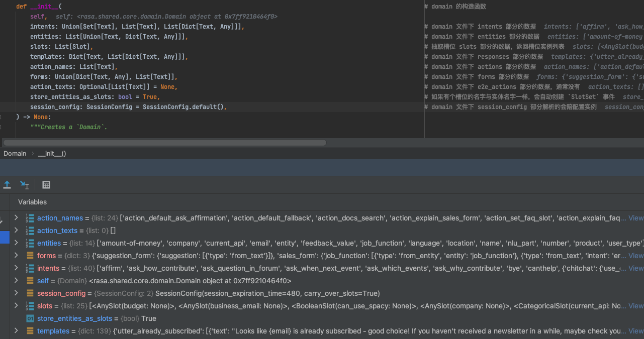The height and width of the screenshot is (339, 644).
Task: Expand the slots list variable
Action: click(16, 306)
